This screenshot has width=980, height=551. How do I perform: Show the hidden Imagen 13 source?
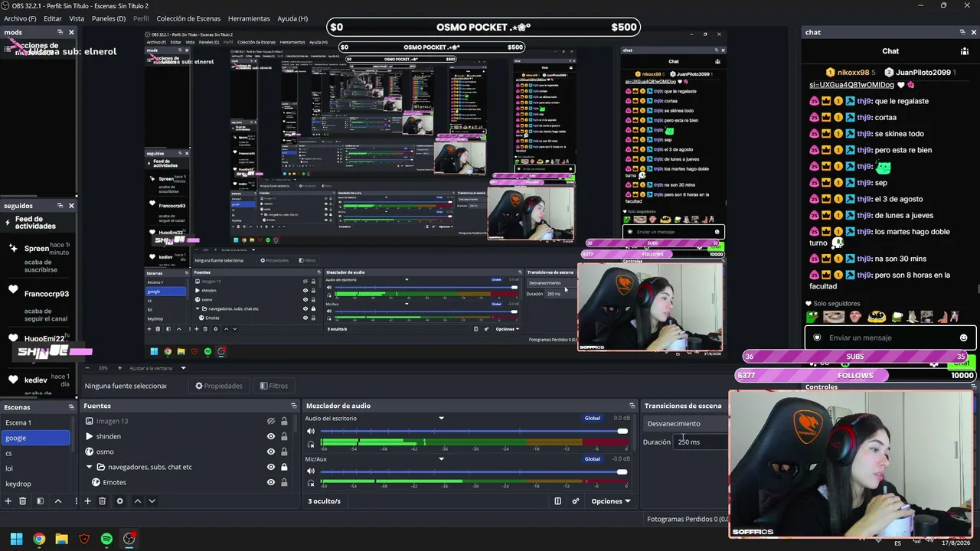[x=270, y=421]
